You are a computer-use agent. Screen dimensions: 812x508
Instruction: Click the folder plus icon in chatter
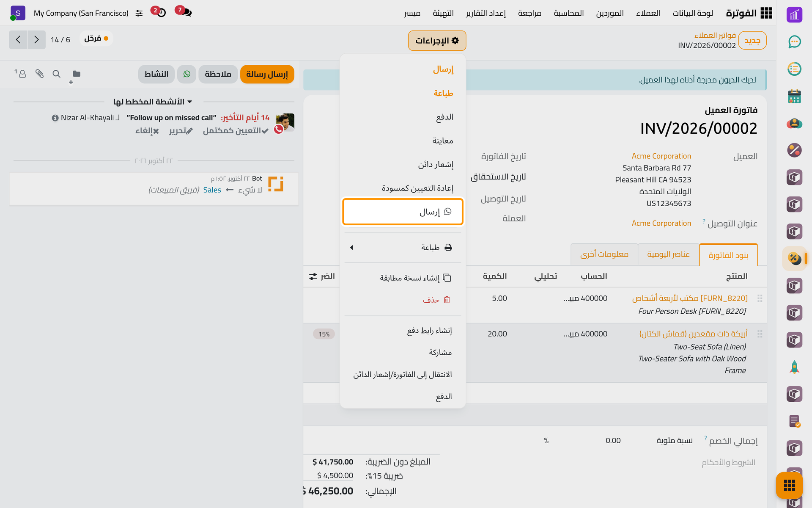coord(75,76)
